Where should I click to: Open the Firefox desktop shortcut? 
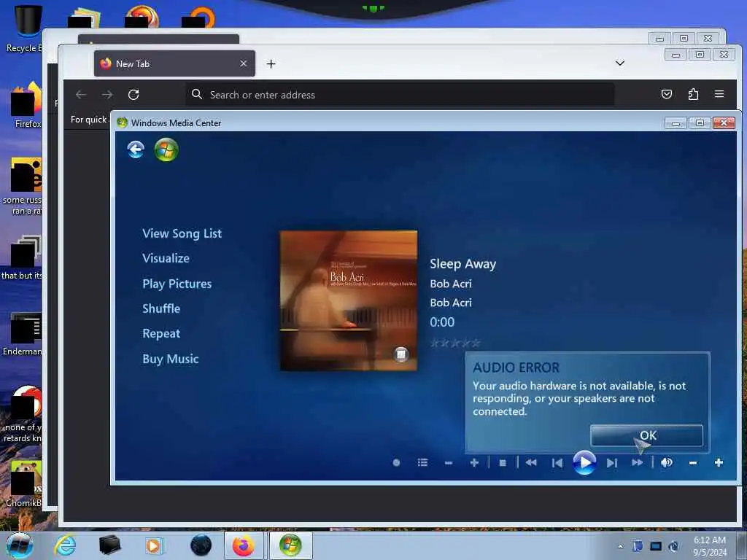point(27,105)
